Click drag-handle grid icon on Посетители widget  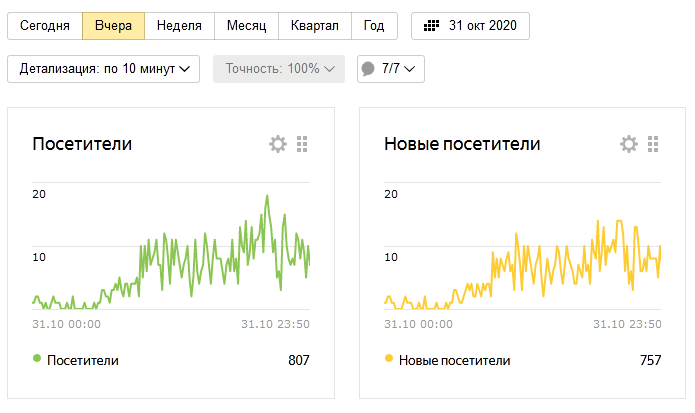click(x=302, y=144)
